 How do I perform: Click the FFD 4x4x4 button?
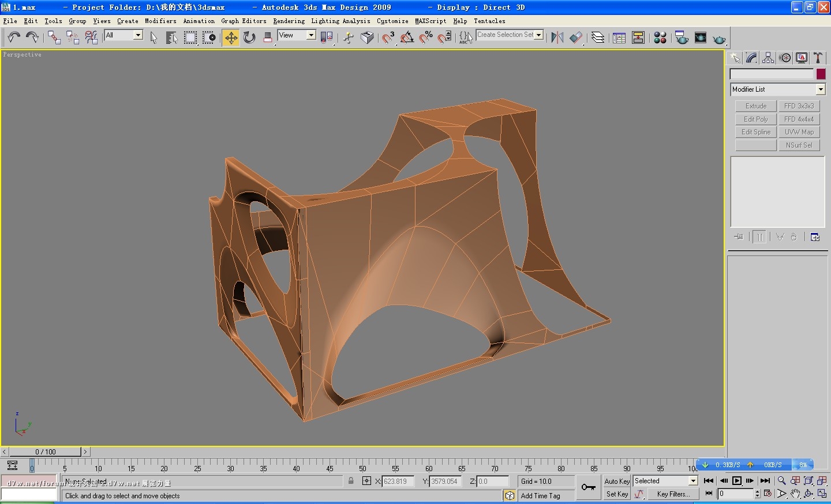point(799,119)
